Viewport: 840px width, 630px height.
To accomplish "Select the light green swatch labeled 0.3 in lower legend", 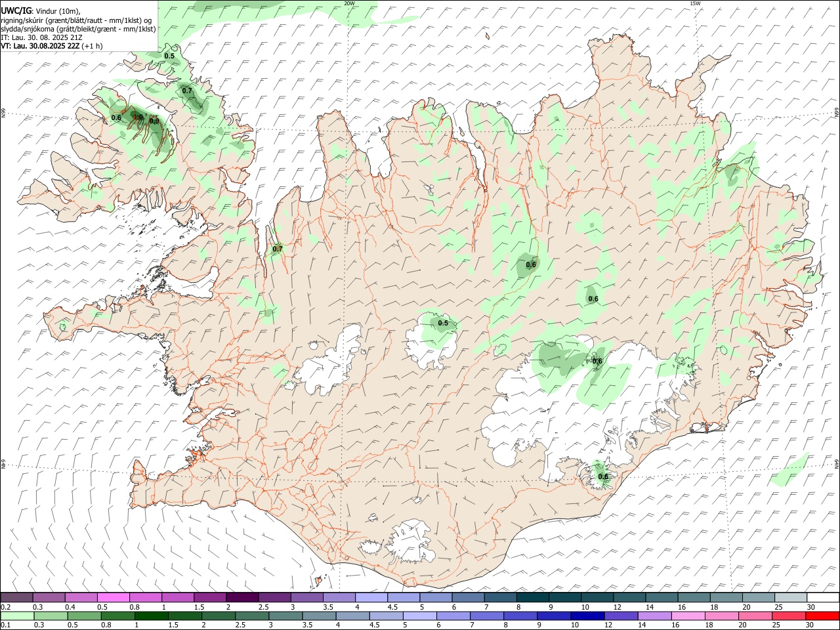I will (51, 616).
